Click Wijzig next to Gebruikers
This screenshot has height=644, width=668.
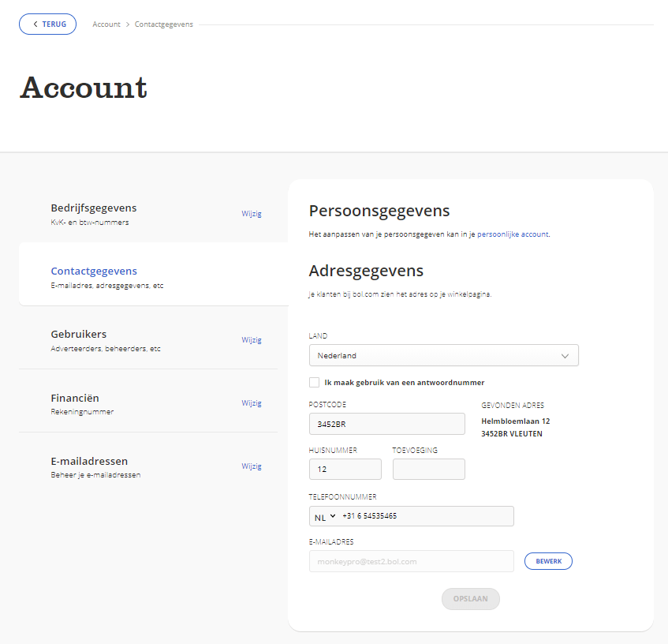(252, 339)
